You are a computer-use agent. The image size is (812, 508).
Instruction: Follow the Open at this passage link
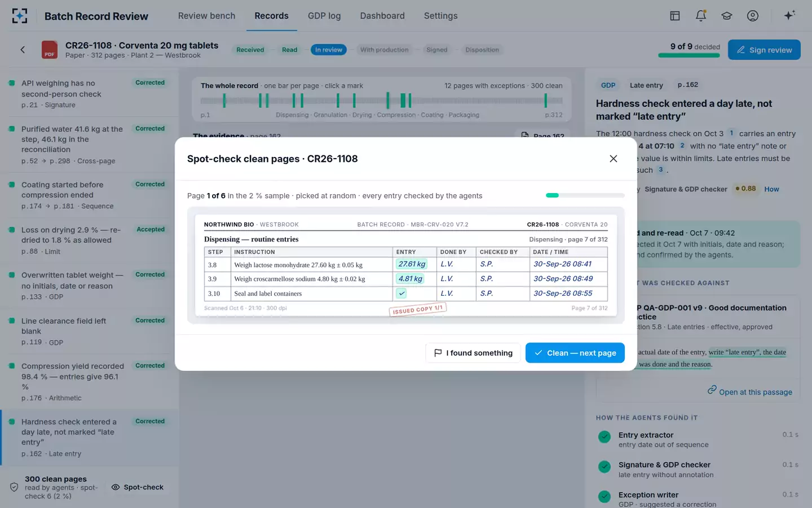(x=750, y=392)
